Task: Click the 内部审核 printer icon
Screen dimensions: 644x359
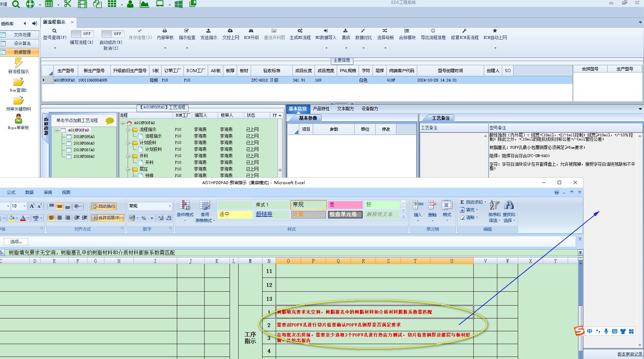Action: [x=165, y=31]
